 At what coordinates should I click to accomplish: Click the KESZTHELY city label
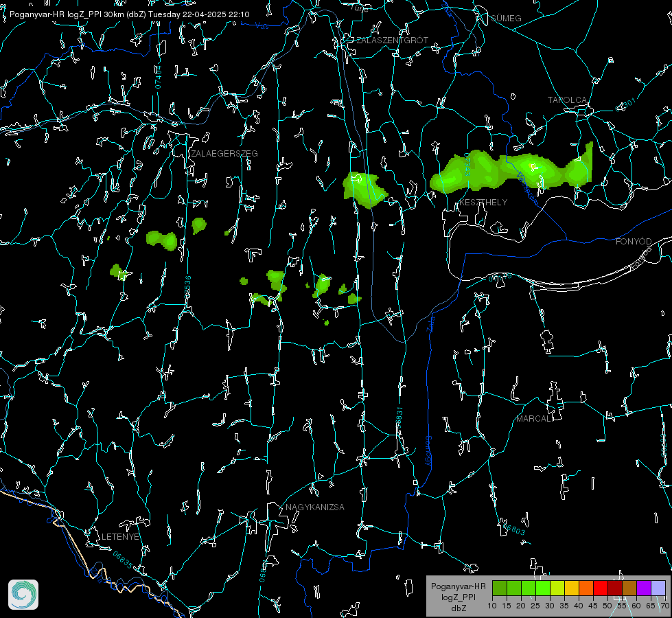pos(483,203)
